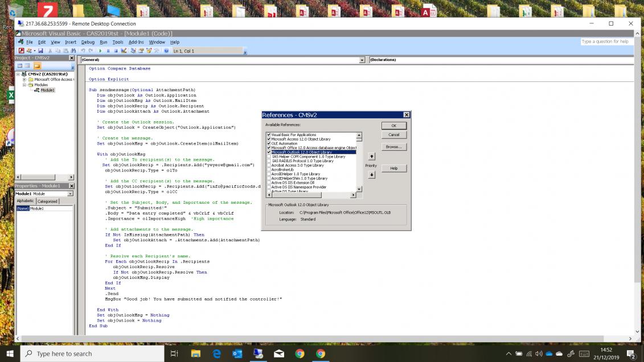Click the View Microsoft Access toolbar icon
Screen dimensions: 644x362
point(22,51)
